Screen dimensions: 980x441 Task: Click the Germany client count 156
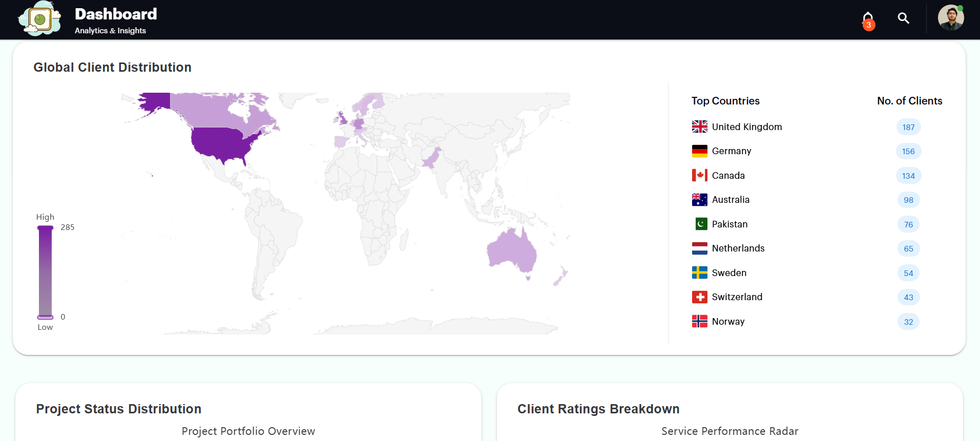pos(908,151)
